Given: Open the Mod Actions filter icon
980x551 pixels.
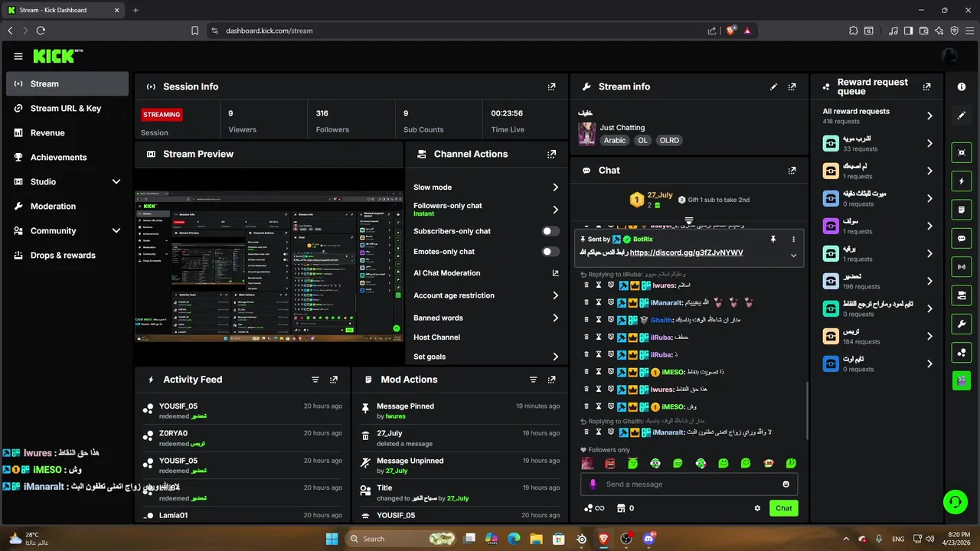Looking at the screenshot, I should [534, 380].
